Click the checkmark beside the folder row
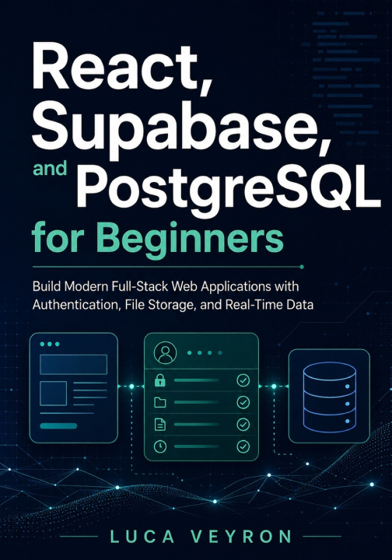The width and height of the screenshot is (392, 560). 243,403
